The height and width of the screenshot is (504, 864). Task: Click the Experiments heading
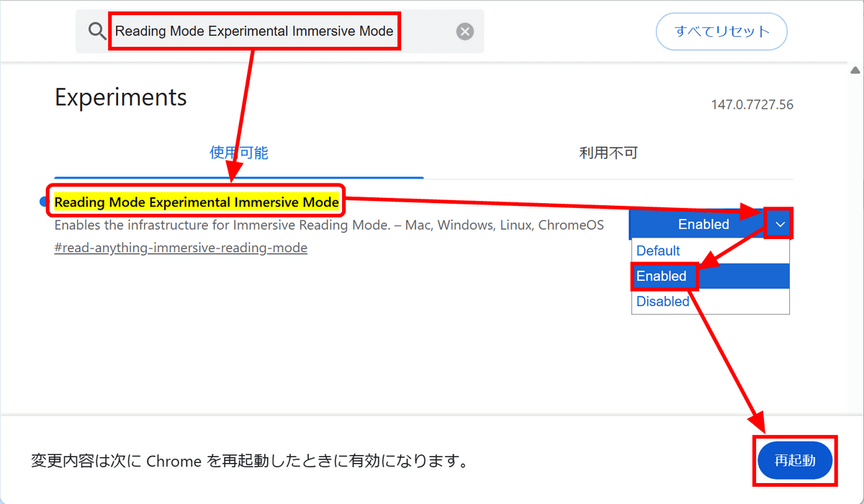coord(121,97)
